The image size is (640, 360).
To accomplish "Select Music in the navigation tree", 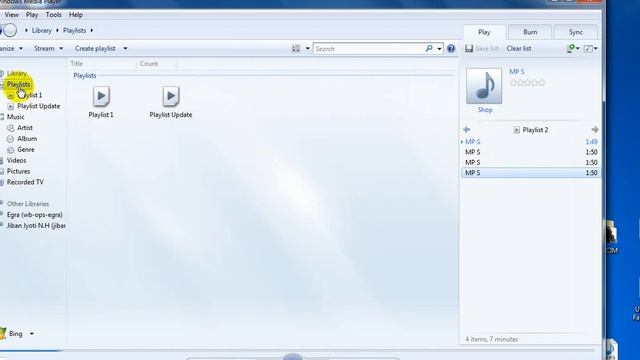I will [x=16, y=117].
